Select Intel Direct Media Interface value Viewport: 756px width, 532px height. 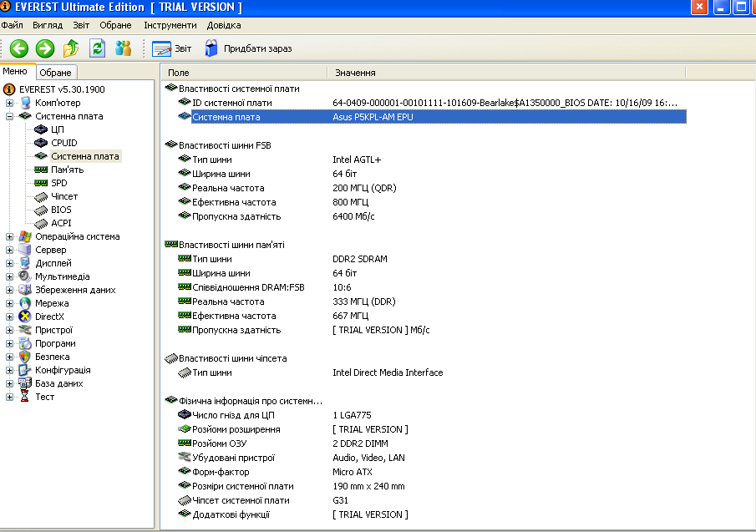point(388,372)
